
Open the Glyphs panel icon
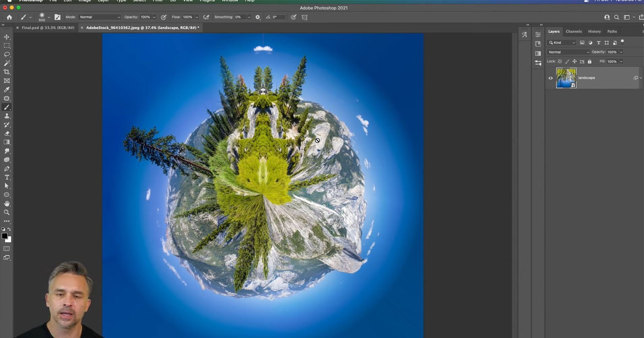pos(524,35)
